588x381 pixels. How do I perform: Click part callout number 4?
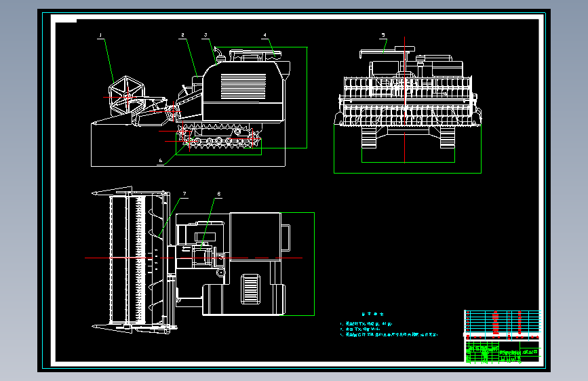[x=264, y=35]
